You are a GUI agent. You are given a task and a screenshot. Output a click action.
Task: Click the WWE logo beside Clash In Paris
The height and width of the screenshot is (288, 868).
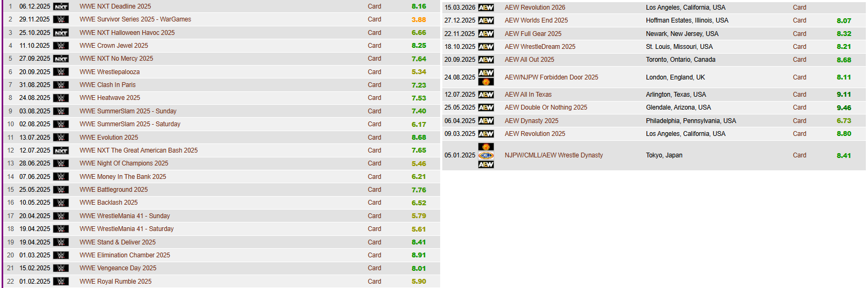pyautogui.click(x=61, y=85)
